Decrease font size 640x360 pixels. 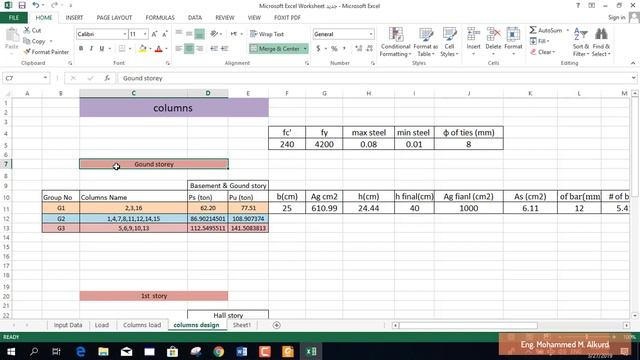[165, 34]
